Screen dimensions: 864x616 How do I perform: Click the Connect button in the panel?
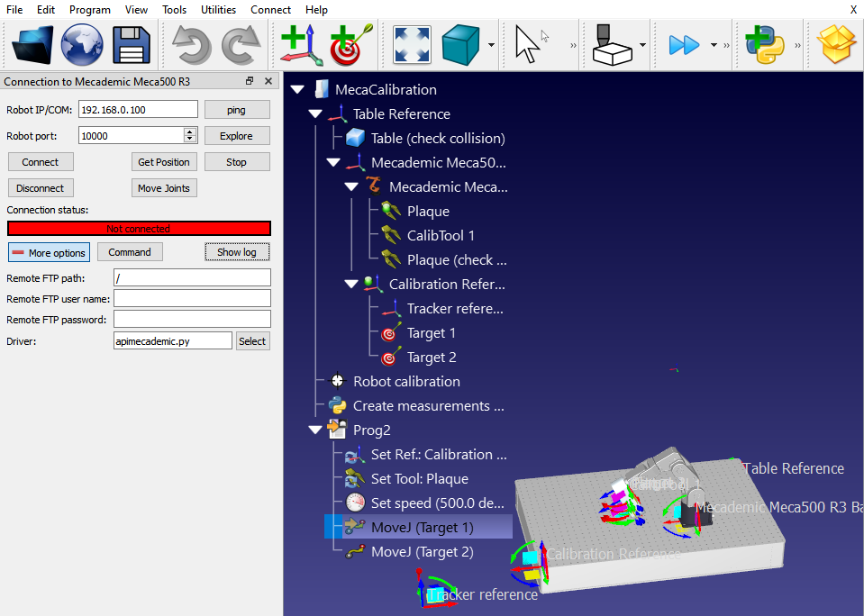41,162
